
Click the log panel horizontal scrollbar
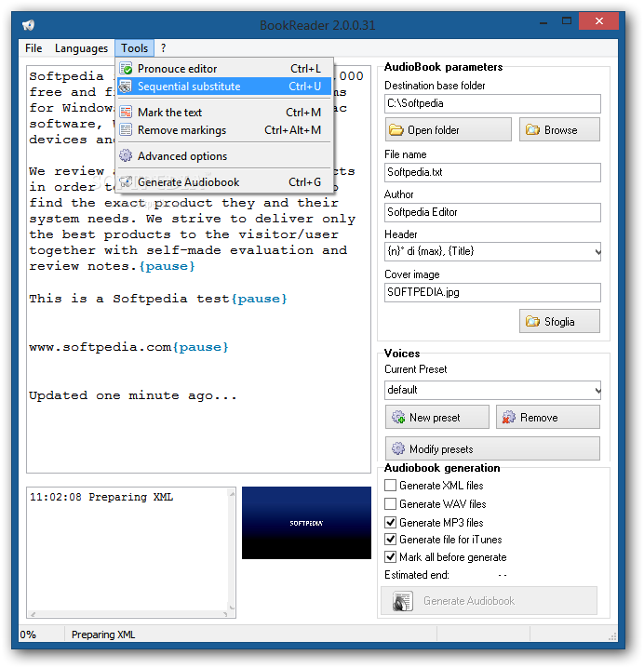point(128,615)
